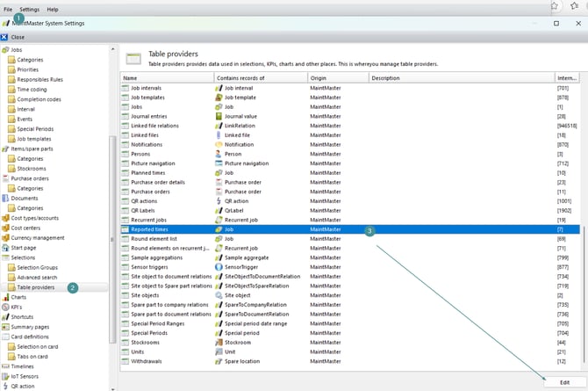Image resolution: width=588 pixels, height=391 pixels.
Task: Click the Journal entries row icon
Action: click(125, 117)
